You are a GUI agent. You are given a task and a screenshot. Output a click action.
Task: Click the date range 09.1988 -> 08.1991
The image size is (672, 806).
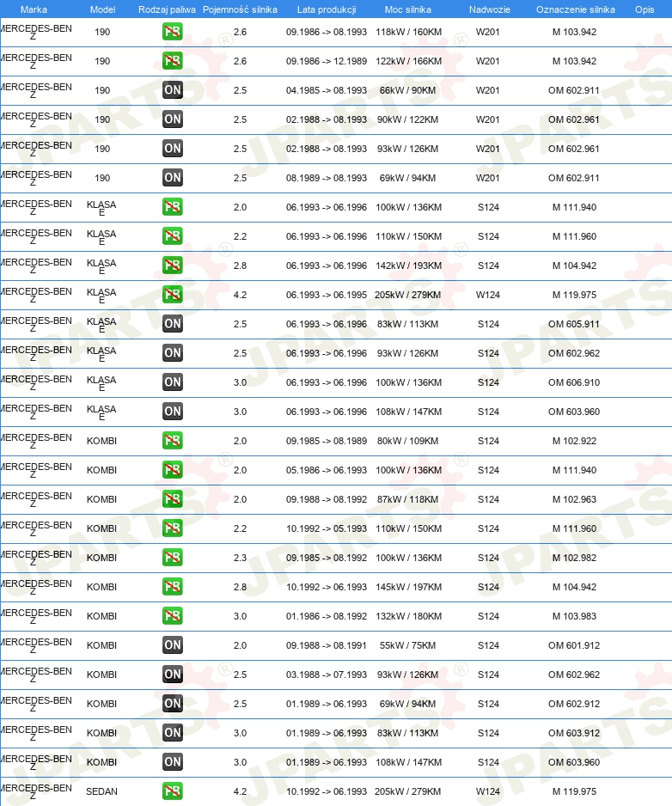(x=327, y=645)
